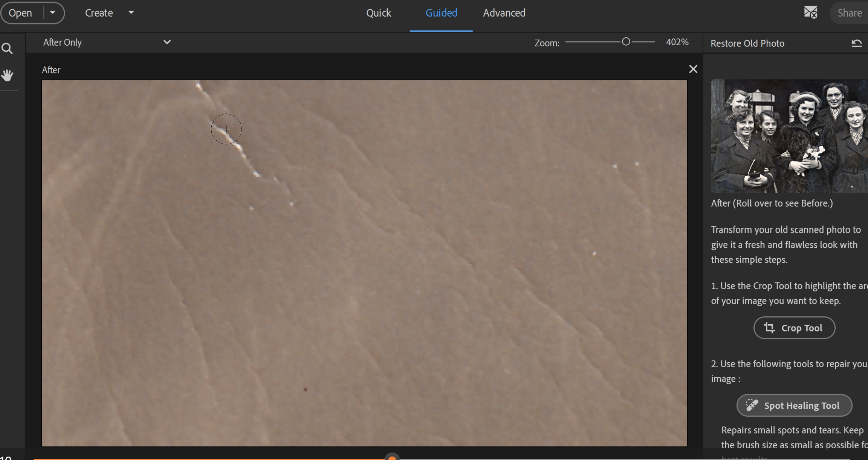
Task: Close the After preview view
Action: 693,69
